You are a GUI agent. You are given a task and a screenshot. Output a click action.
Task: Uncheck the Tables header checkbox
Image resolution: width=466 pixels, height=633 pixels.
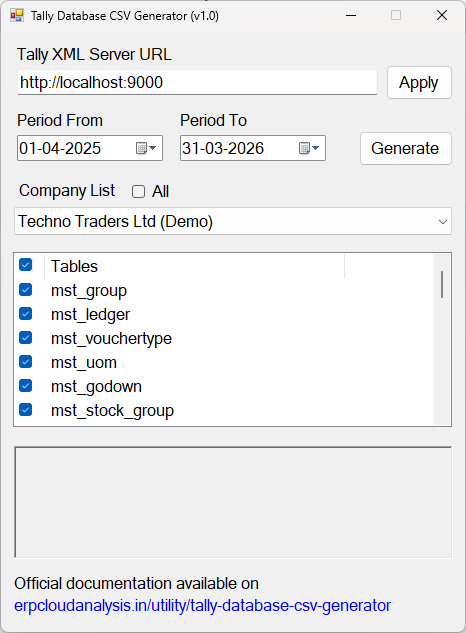pos(25,265)
